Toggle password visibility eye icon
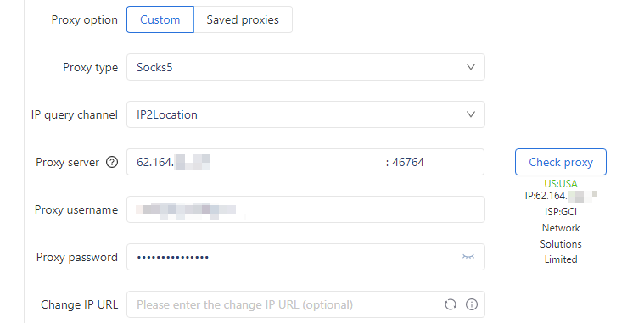The height and width of the screenshot is (323, 644). click(x=468, y=257)
